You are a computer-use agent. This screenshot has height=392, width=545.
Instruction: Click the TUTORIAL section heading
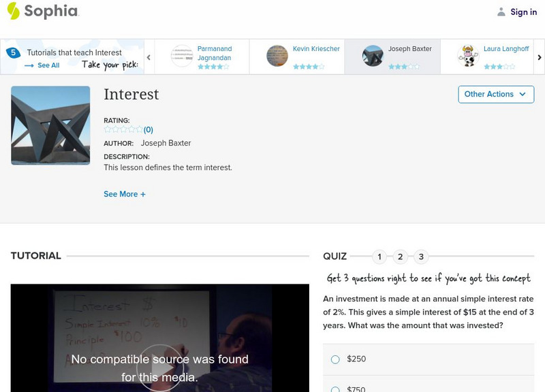coord(36,256)
